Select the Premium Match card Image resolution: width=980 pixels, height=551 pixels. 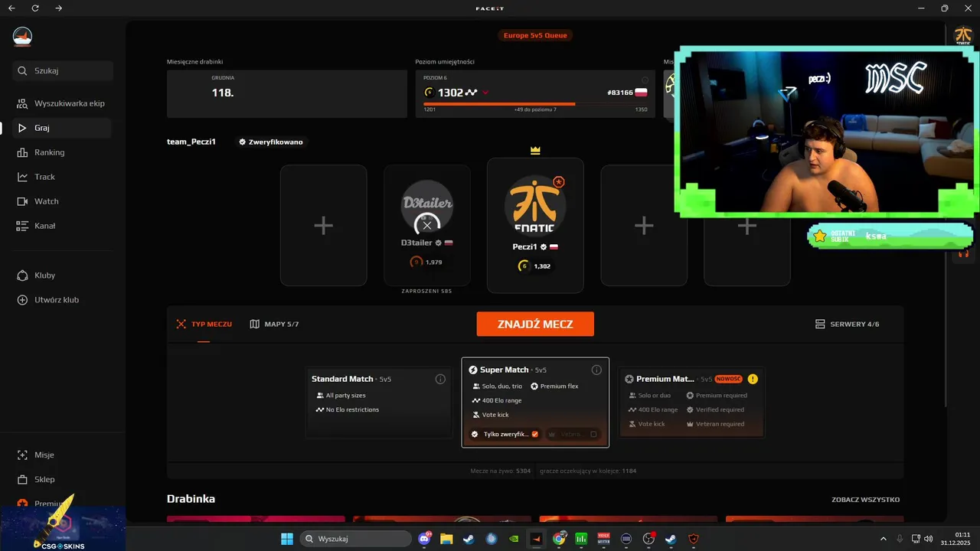691,402
